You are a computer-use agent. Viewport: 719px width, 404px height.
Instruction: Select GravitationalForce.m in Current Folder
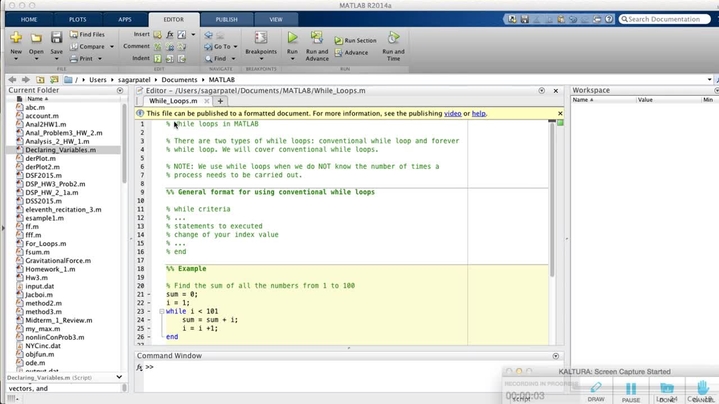(58, 260)
